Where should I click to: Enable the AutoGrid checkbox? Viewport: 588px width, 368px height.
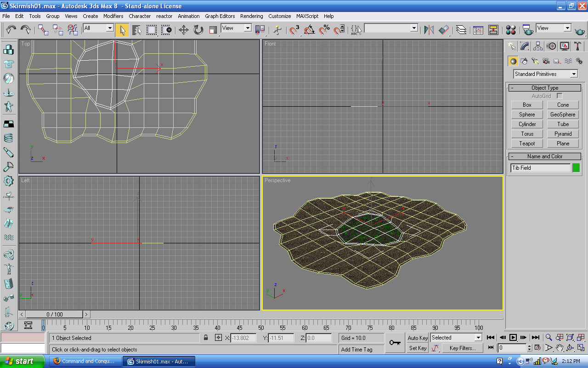(560, 96)
